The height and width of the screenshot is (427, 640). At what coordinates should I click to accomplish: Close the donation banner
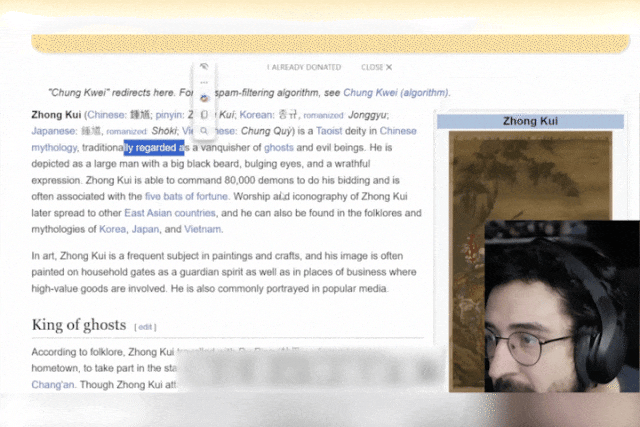point(376,67)
